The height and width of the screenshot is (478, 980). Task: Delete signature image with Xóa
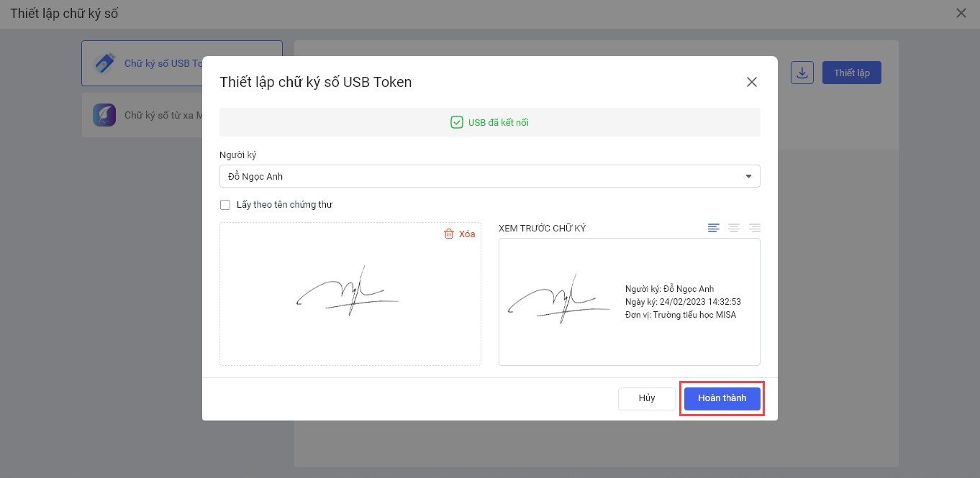coord(460,234)
